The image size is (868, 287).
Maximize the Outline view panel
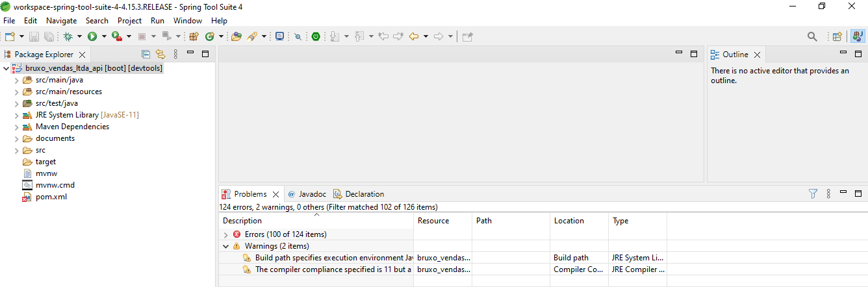[x=860, y=54]
